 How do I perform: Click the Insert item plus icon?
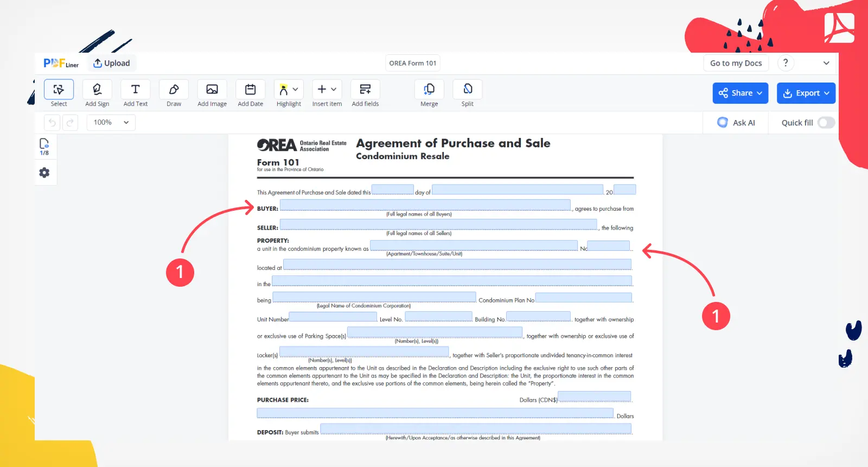(x=322, y=89)
